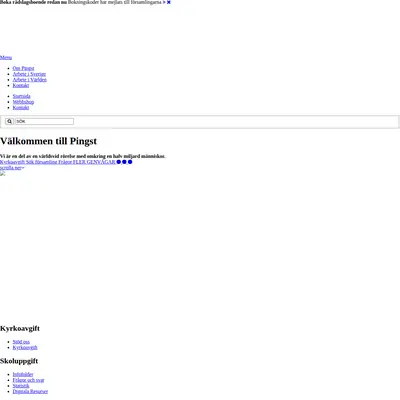Screen dimensions: 400x400
Task: Open the Infofolder link
Action: [23, 374]
